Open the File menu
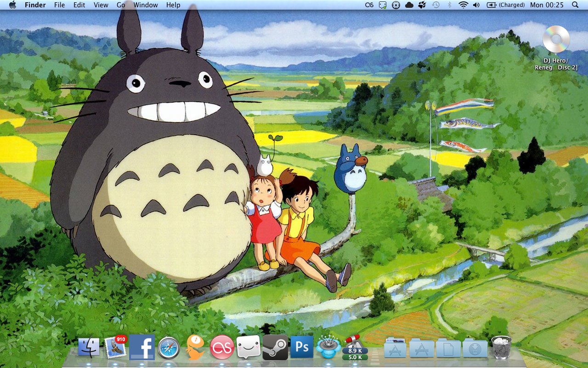The width and height of the screenshot is (588, 368). coord(59,5)
